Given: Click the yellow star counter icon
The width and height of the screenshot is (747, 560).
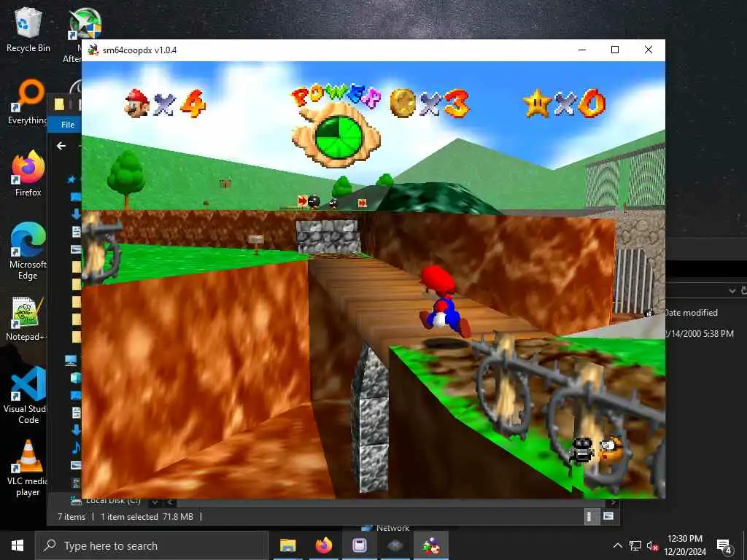Looking at the screenshot, I should 537,104.
